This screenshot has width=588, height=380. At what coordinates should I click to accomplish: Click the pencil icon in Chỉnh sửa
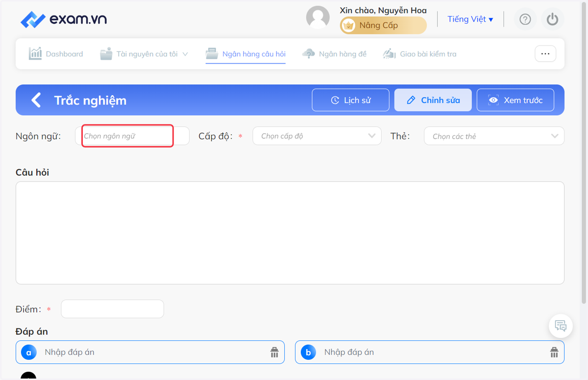click(x=412, y=100)
